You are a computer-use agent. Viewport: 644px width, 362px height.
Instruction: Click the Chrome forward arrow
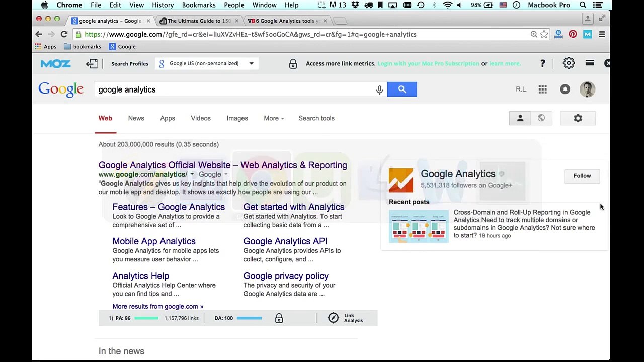[x=51, y=34]
